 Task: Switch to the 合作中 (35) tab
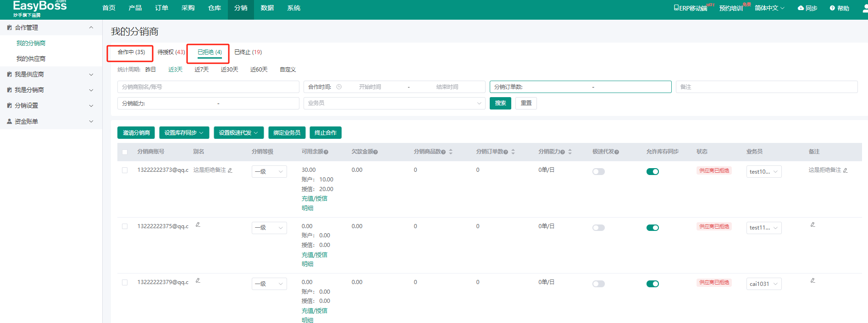(x=131, y=52)
